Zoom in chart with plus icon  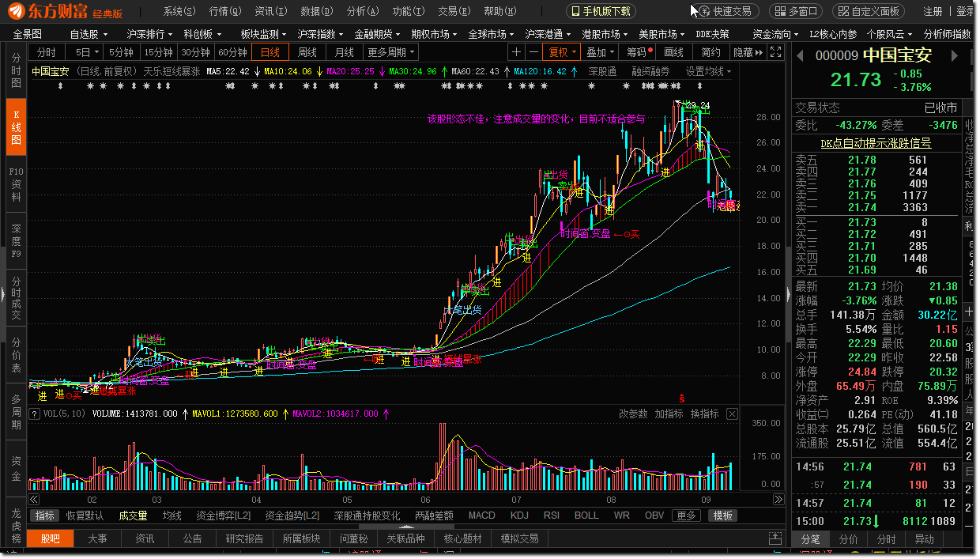click(516, 52)
